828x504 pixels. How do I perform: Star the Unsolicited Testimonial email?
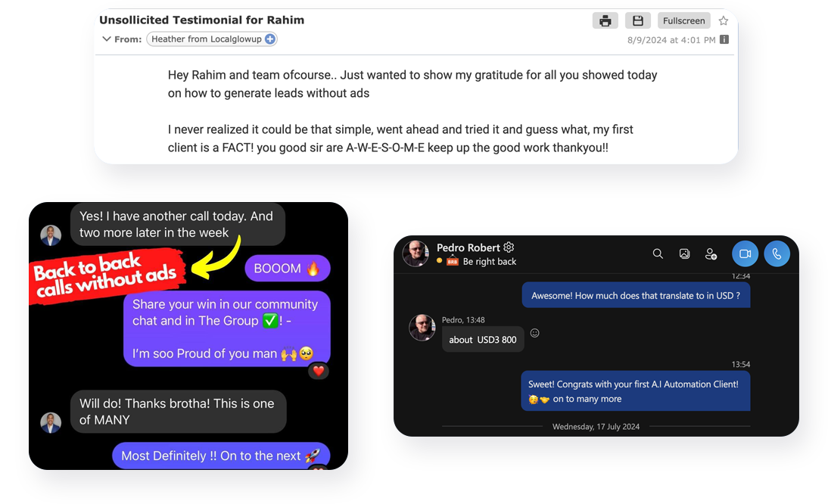tap(724, 21)
